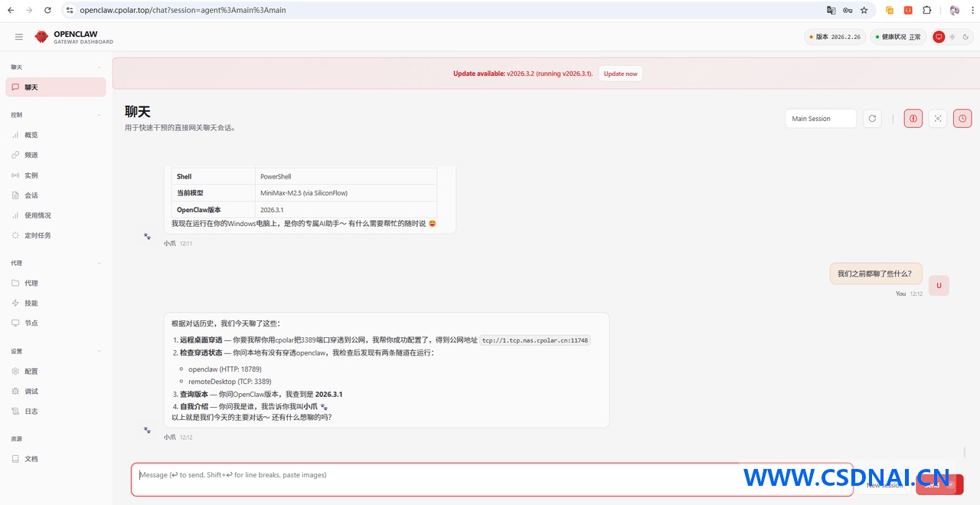The image size is (980, 505).
Task: Focus the Message input box
Action: 492,480
